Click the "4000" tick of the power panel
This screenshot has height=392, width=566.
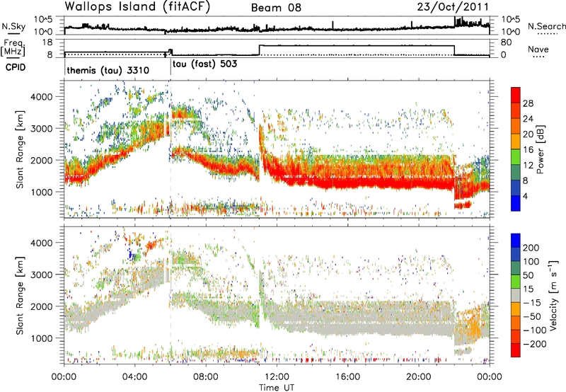pos(42,97)
